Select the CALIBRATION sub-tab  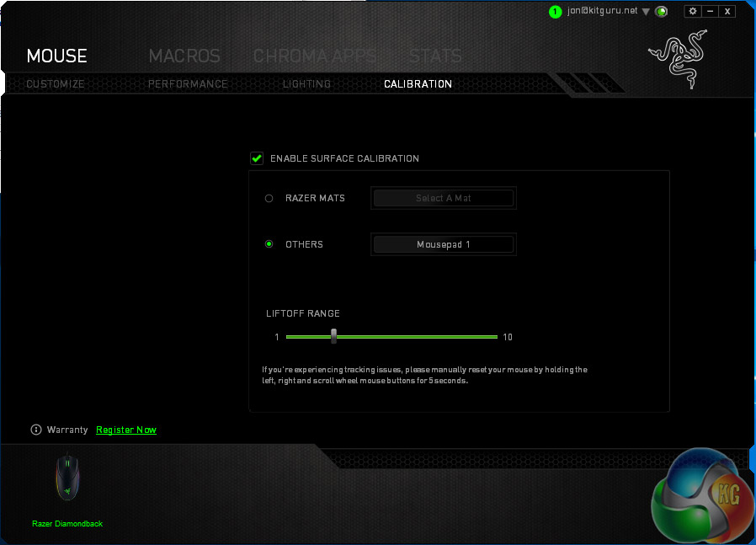coord(418,84)
